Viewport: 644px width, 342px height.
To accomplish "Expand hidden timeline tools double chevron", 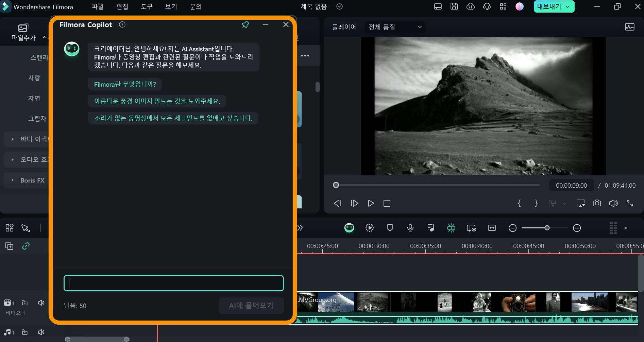I will click(300, 228).
